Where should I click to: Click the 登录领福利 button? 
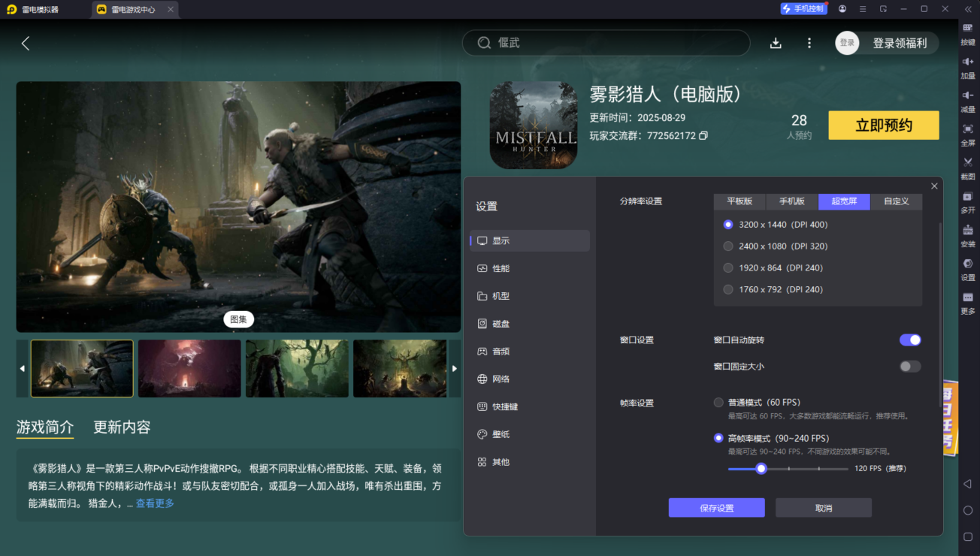pyautogui.click(x=900, y=44)
